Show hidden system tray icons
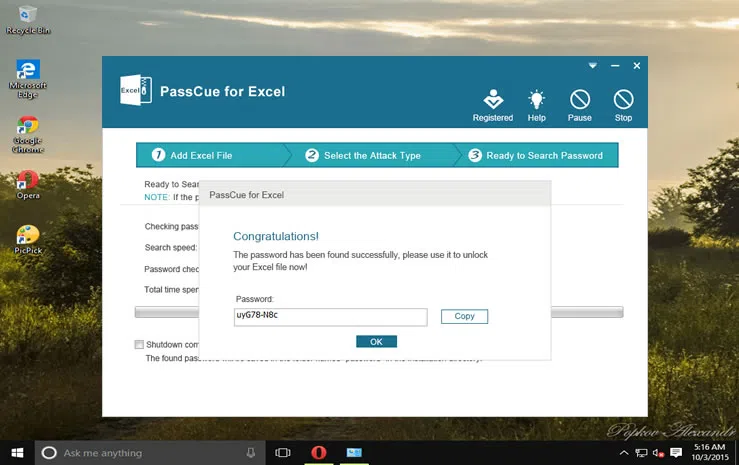The width and height of the screenshot is (739, 465). click(624, 453)
